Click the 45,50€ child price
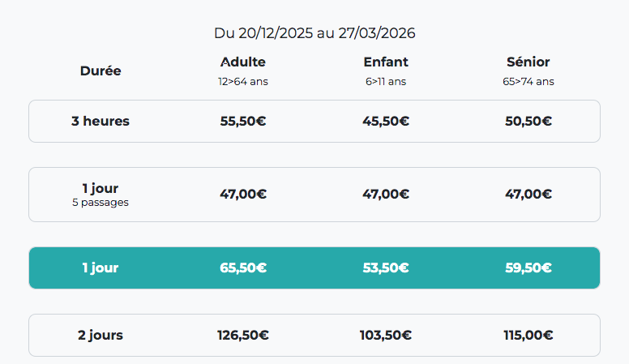The width and height of the screenshot is (629, 364). click(386, 122)
